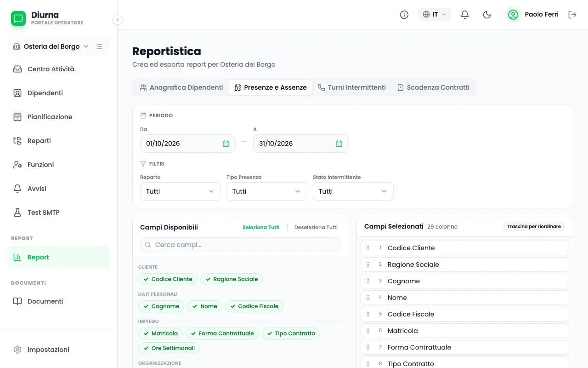Image resolution: width=588 pixels, height=368 pixels.
Task: Click the Diurna logo icon
Action: point(18,18)
